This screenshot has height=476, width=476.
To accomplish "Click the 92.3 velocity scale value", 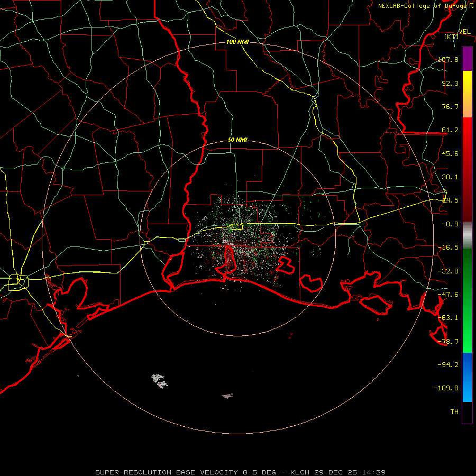I will (450, 83).
